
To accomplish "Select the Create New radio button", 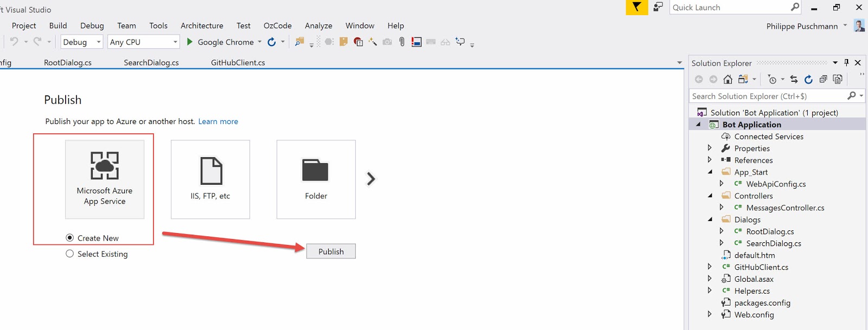I will click(x=69, y=238).
